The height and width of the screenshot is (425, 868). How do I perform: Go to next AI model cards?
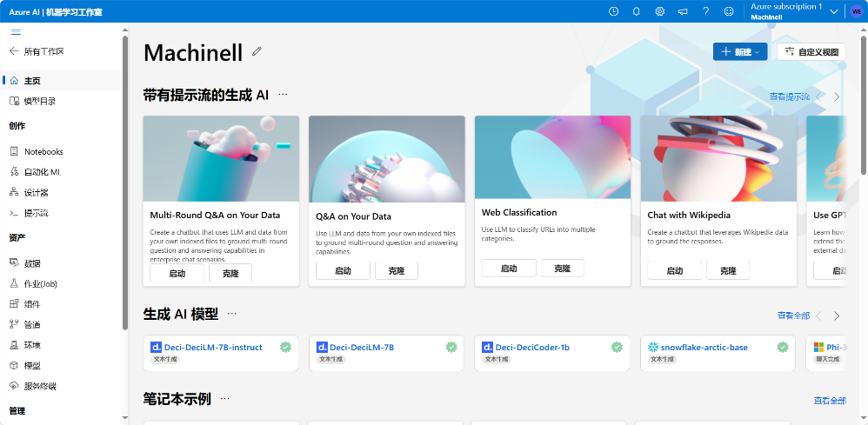pyautogui.click(x=837, y=316)
